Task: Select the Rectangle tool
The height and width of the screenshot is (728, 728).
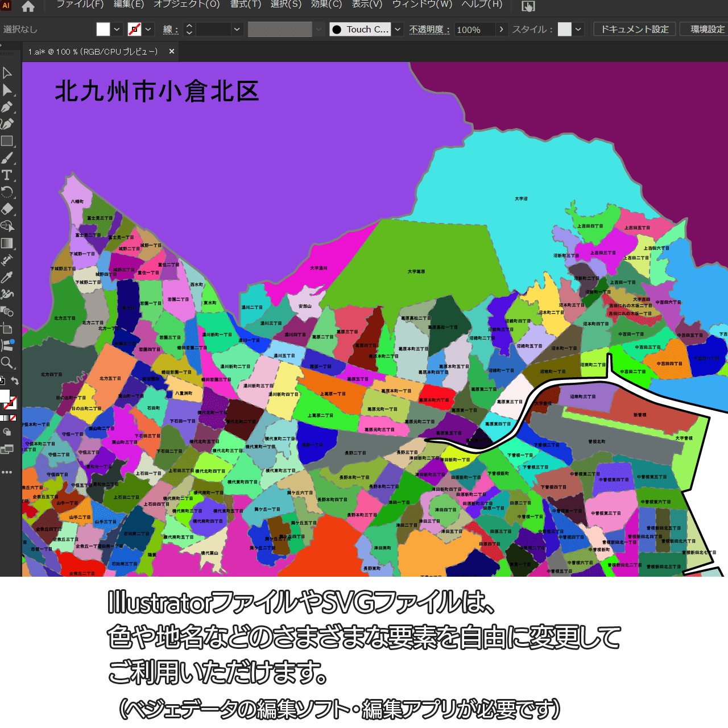Action: coord(7,140)
